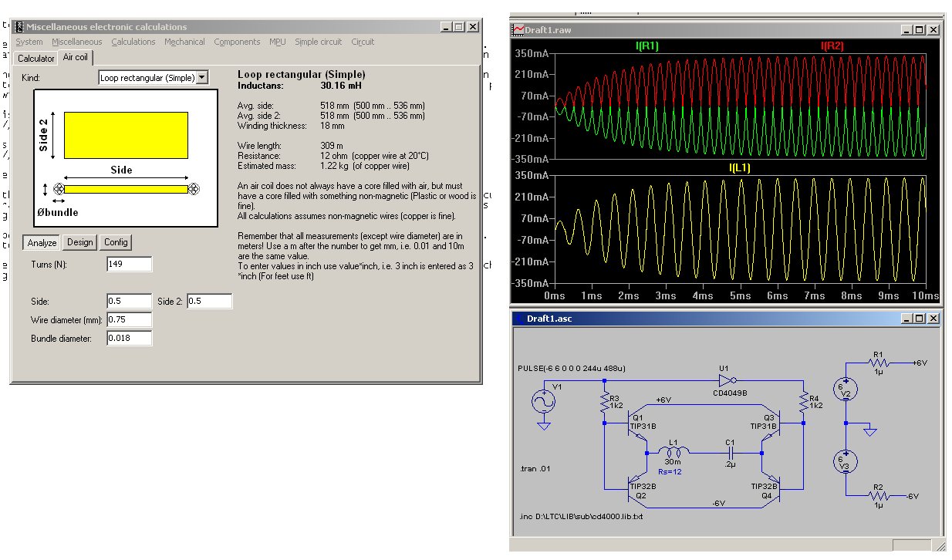Click the Draft1.asc schematic window icon
The image size is (952, 560).
click(518, 319)
